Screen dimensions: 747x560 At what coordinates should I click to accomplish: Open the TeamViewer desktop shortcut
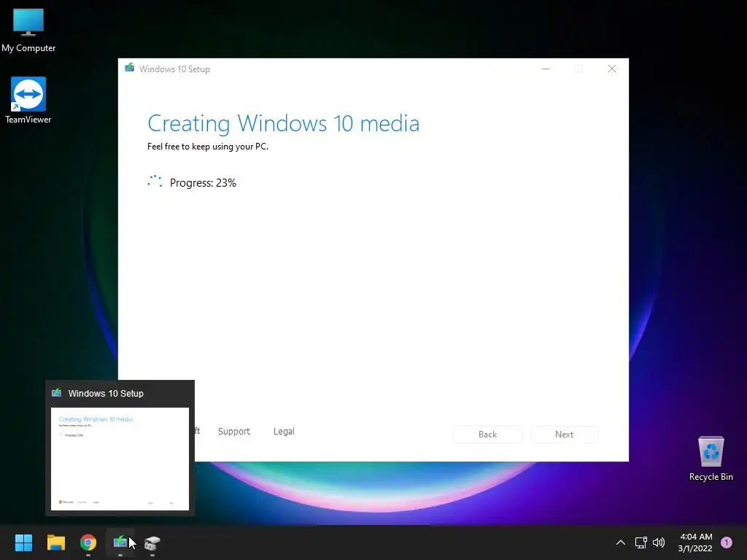[28, 101]
